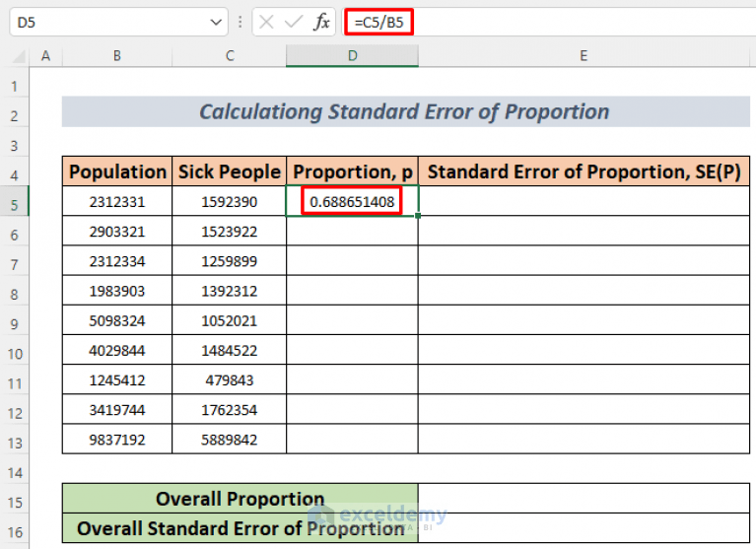
Task: Click the Proportion, p header cell
Action: (x=353, y=172)
